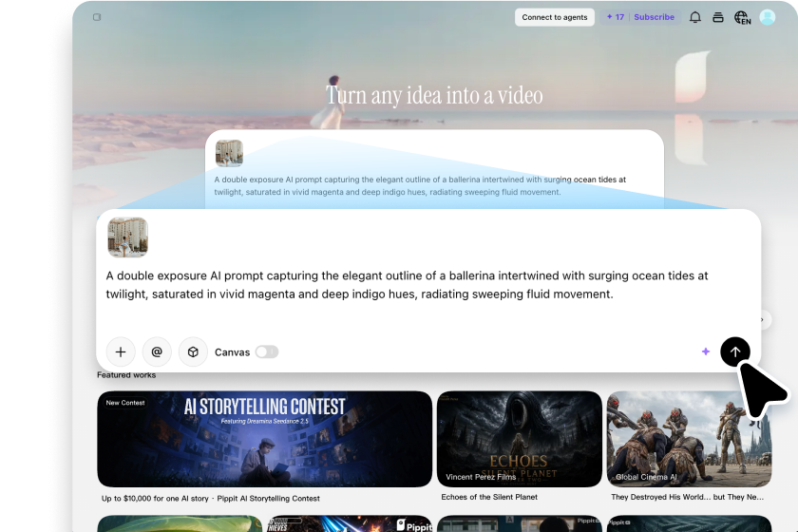Click the Subscribe link
Screen dimensions: 798x532
tap(654, 17)
